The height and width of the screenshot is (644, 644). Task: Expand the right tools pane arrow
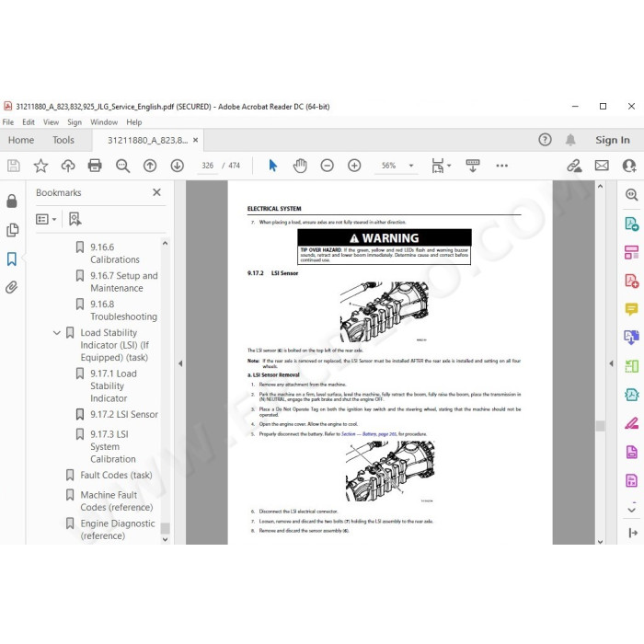[x=611, y=363]
